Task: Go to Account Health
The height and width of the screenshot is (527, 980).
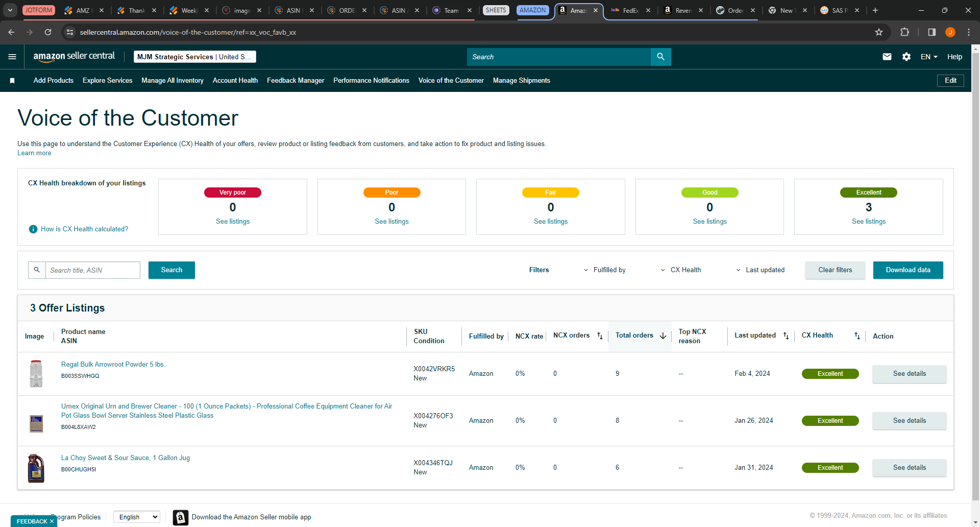Action: click(x=235, y=81)
